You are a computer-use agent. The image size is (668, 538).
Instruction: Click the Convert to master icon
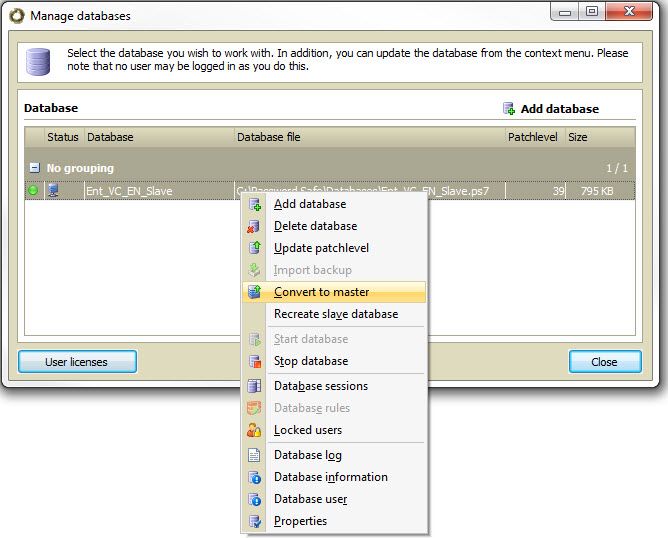point(255,292)
